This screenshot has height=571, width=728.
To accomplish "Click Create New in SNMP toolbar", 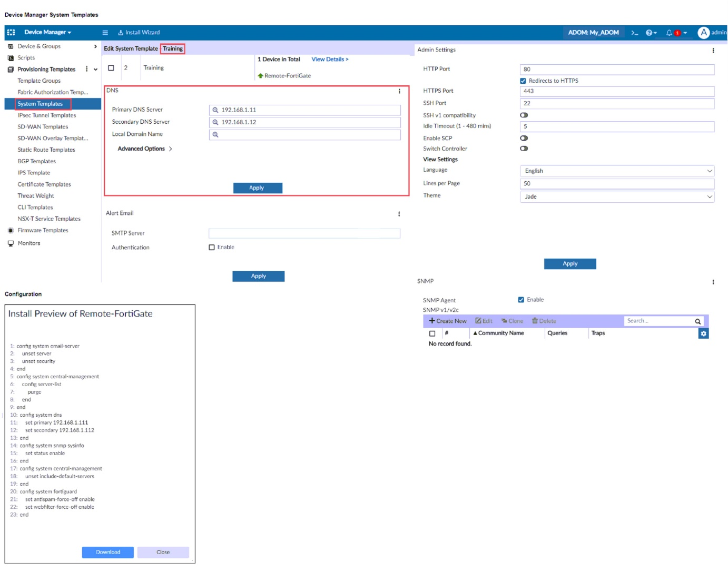I will coord(448,321).
